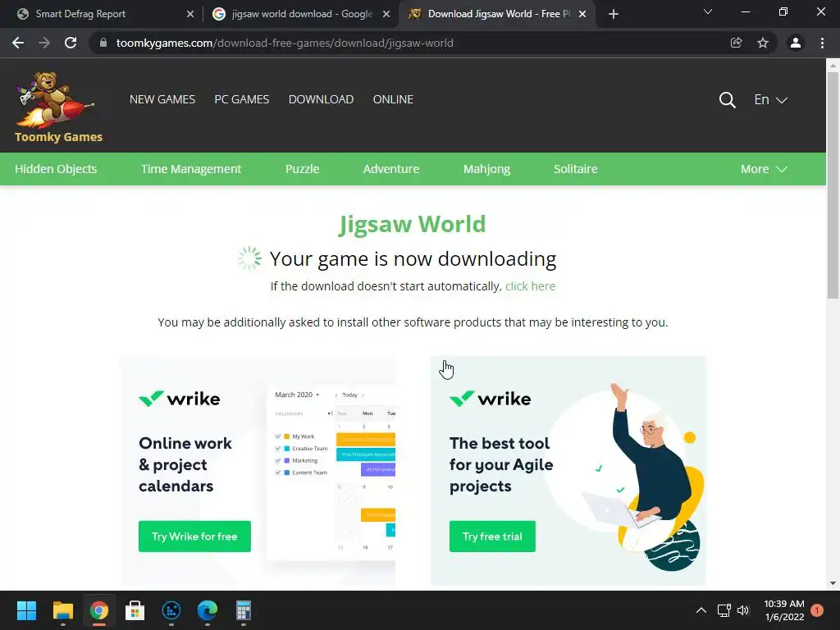Select the Time Management category

click(191, 169)
